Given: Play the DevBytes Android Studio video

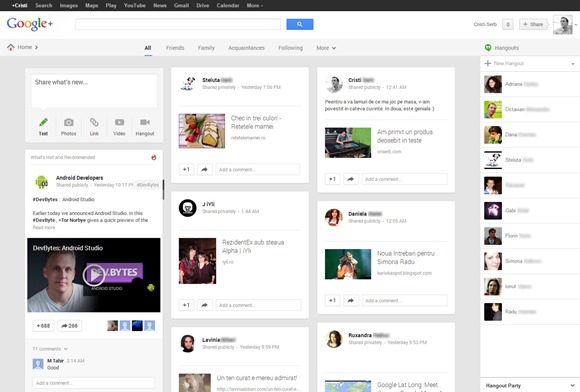Looking at the screenshot, I should tap(94, 275).
